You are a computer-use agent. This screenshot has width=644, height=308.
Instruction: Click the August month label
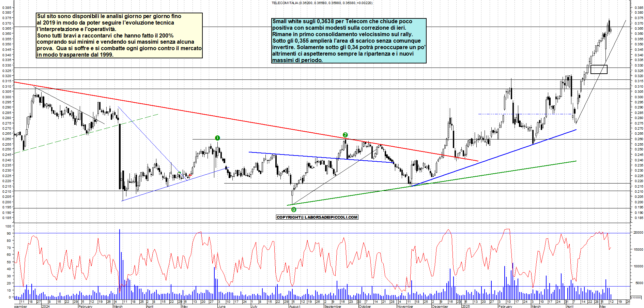pos(295,306)
